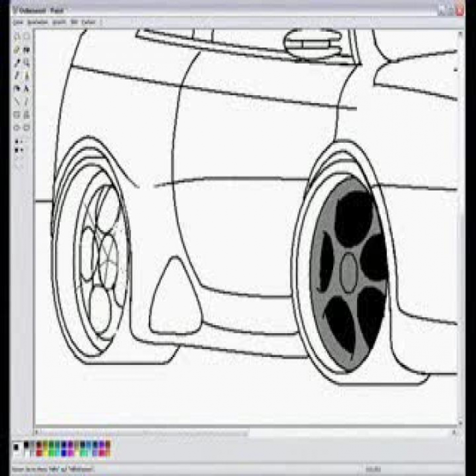Screen dimensions: 476x476
Task: Select the Ellipse shape tool
Action: [x=17, y=128]
